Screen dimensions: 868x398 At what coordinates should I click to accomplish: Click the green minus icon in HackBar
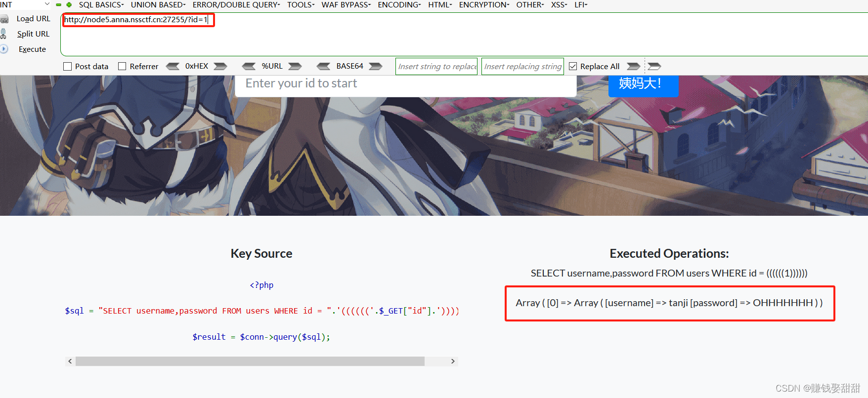[x=58, y=5]
